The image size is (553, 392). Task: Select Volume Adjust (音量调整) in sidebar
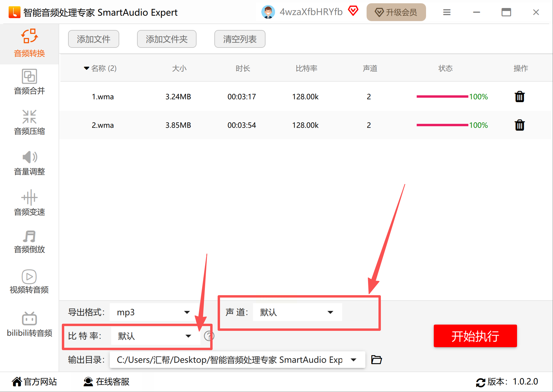29,163
